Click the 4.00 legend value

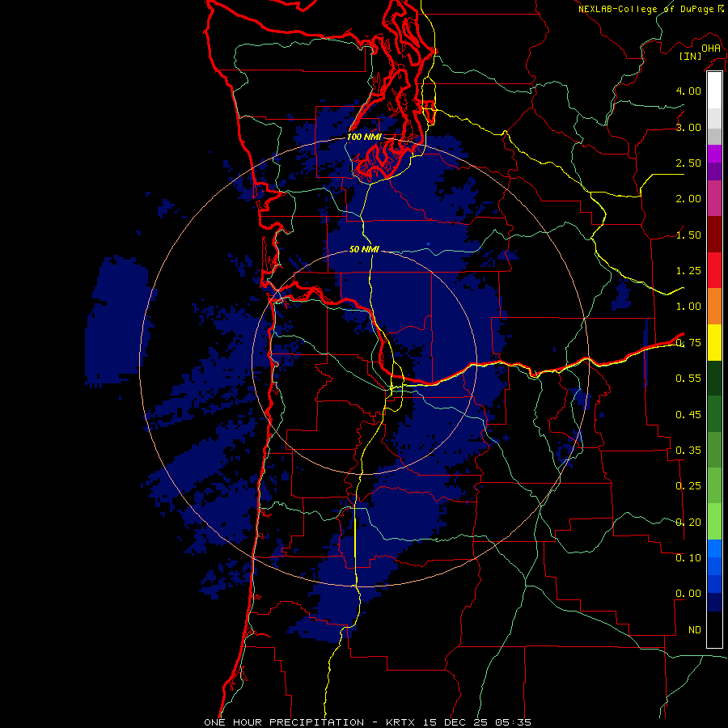pos(688,91)
